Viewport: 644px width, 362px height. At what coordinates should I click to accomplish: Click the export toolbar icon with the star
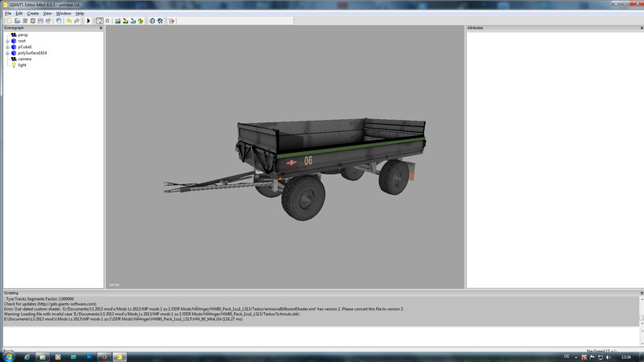(48, 21)
